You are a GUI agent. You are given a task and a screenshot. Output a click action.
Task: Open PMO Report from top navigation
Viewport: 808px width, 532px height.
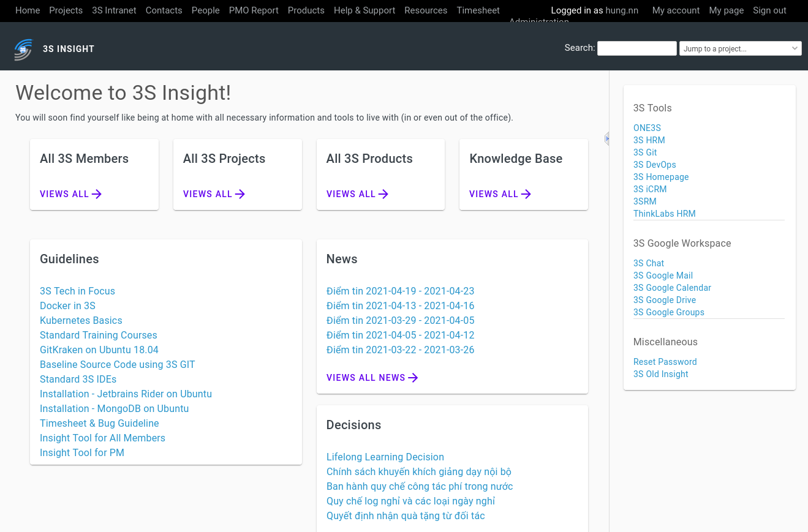point(254,10)
